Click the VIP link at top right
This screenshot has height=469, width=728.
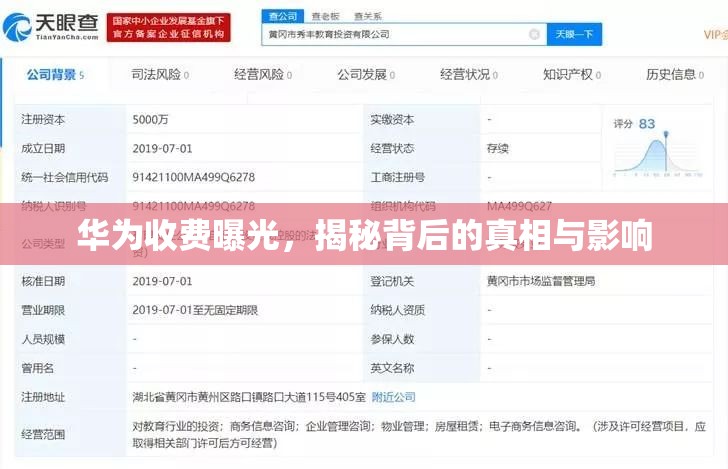[x=715, y=34]
